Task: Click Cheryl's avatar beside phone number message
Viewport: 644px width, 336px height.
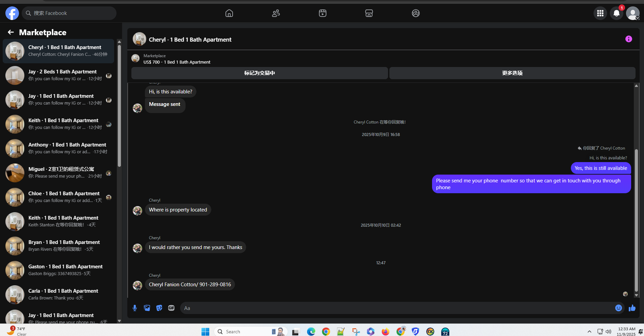Action: point(137,286)
